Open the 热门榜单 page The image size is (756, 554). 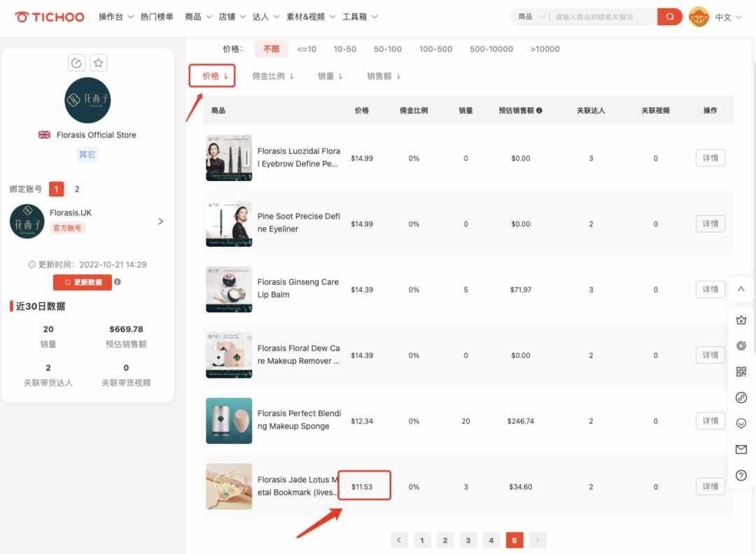(x=157, y=17)
